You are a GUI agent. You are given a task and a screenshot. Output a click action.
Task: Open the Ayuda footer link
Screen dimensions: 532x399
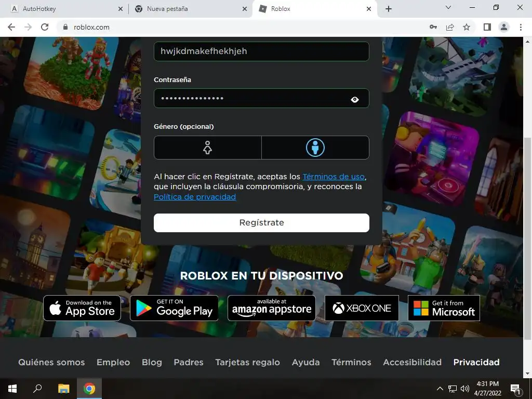click(x=305, y=362)
